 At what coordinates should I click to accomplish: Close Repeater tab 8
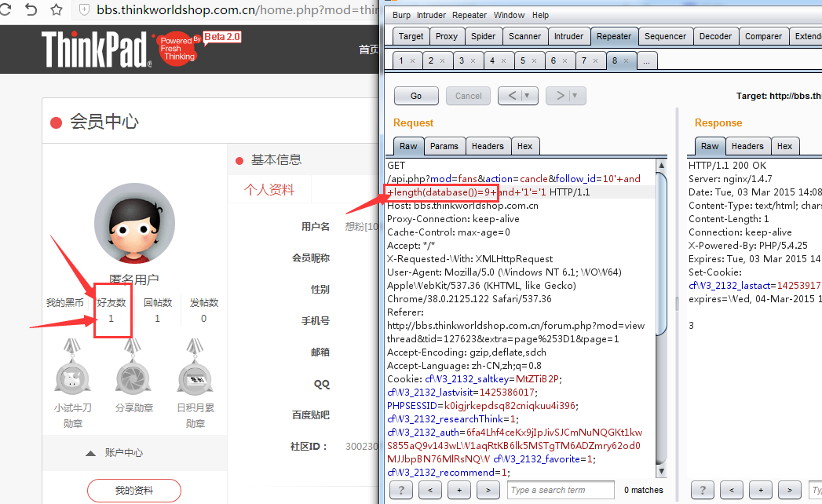pyautogui.click(x=626, y=60)
